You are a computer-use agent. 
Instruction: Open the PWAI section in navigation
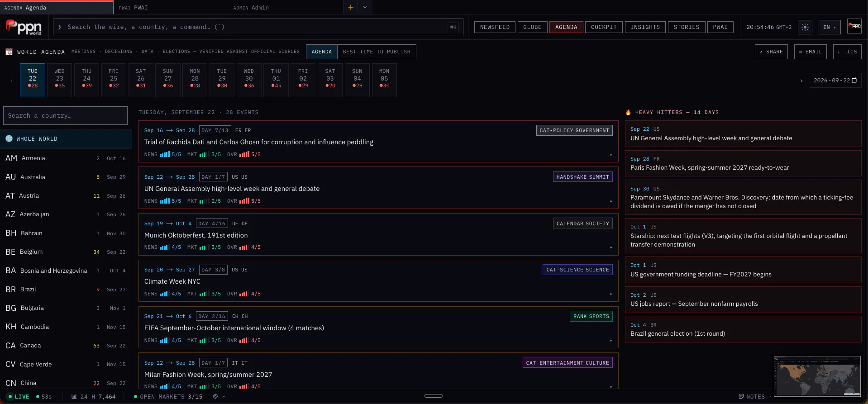pyautogui.click(x=720, y=27)
